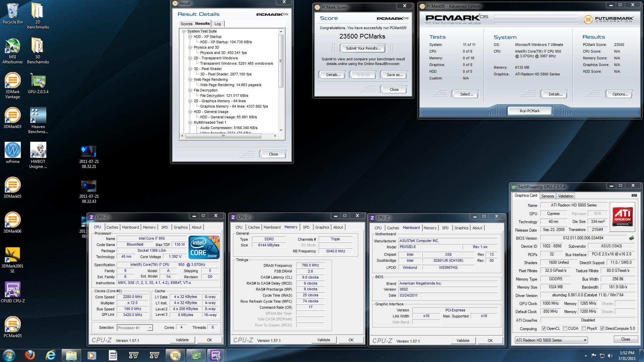Click Save as in PCMark Score window
The image size is (644, 362).
click(x=394, y=75)
